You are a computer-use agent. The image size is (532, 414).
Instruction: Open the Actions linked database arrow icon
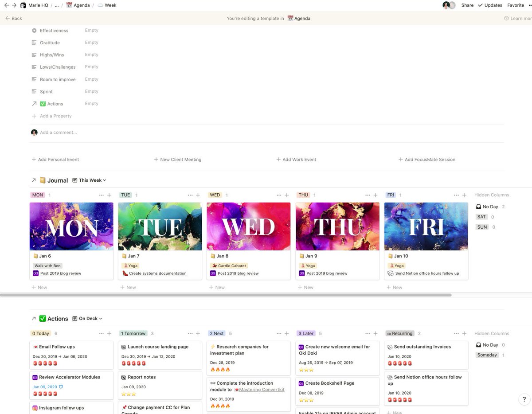coord(34,319)
